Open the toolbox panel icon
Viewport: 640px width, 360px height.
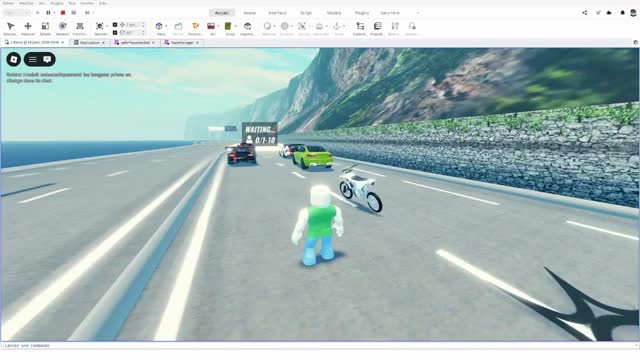395,27
